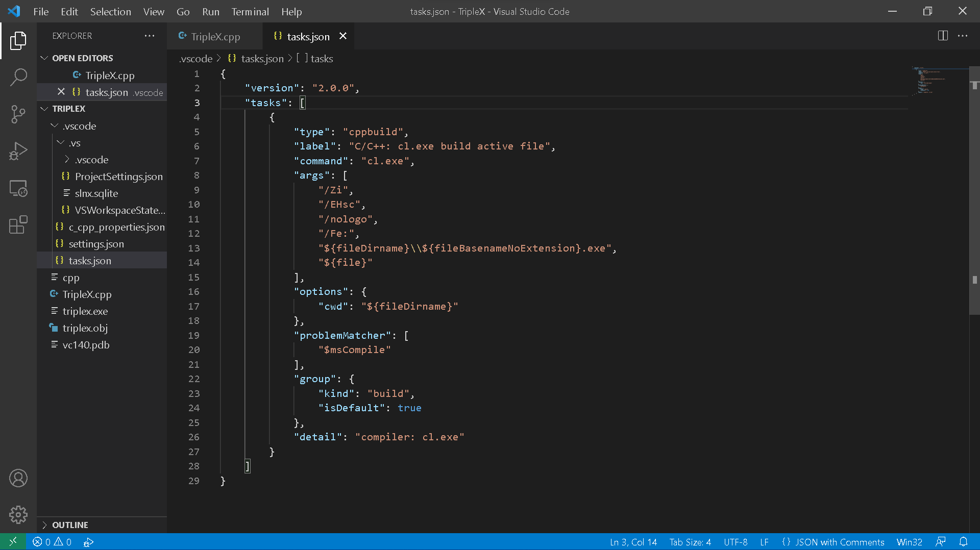This screenshot has height=550, width=980.
Task: Close the tasks.json editor tab
Action: tap(343, 36)
